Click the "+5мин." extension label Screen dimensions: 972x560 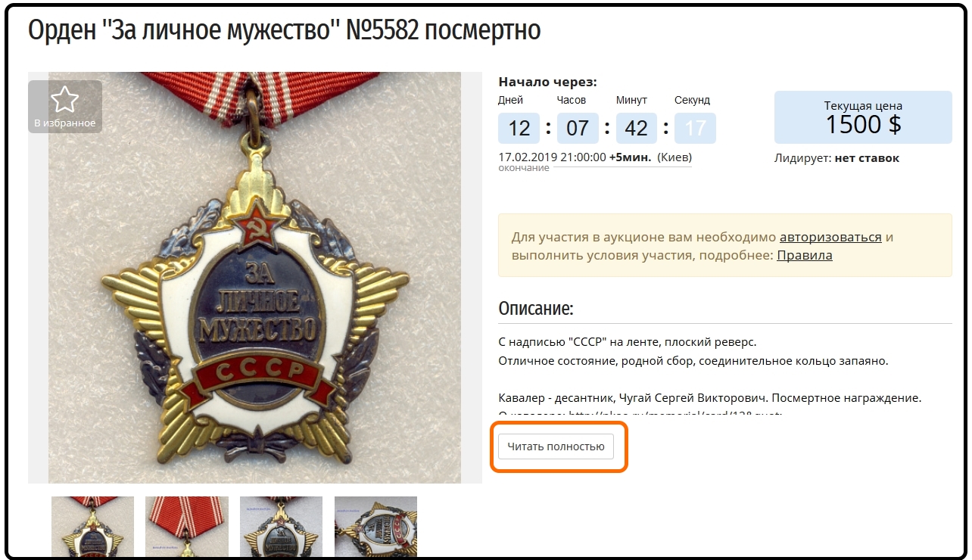[x=631, y=157]
